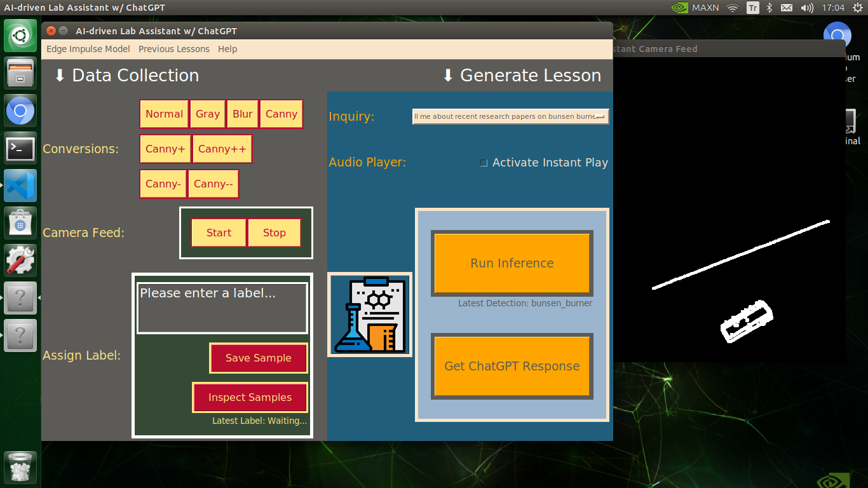Focus the label entry text box
This screenshot has height=488, width=868.
[x=222, y=308]
